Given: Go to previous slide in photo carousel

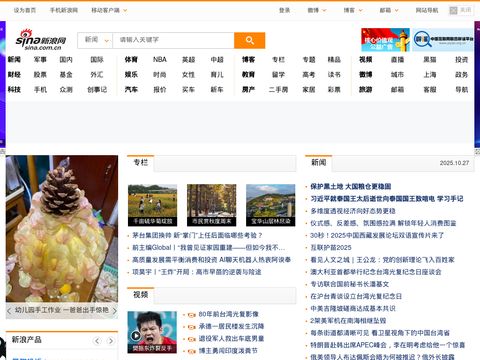Looking at the screenshot, I should pos(9,311).
